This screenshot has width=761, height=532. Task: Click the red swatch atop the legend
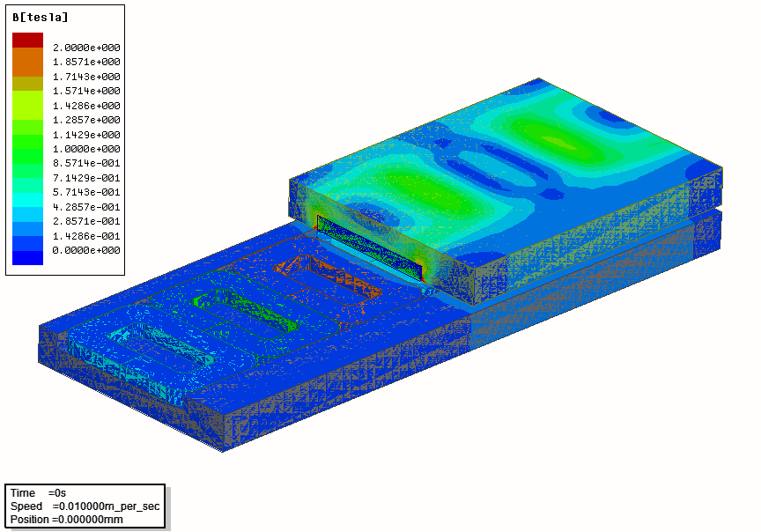tap(26, 40)
